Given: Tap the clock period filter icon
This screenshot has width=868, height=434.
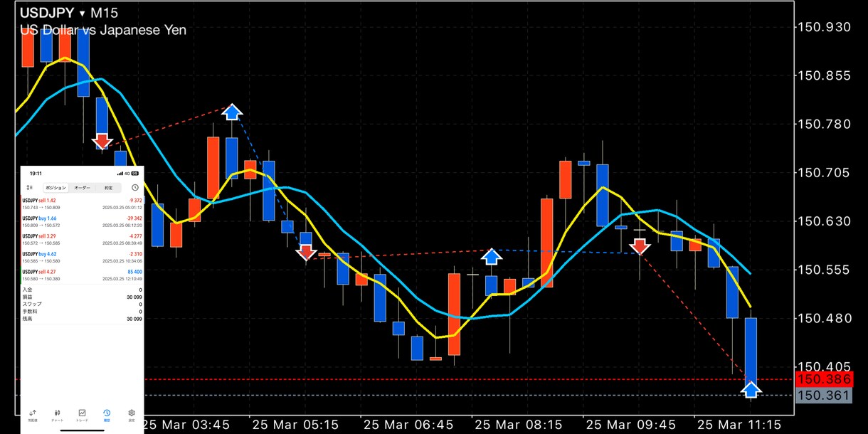Looking at the screenshot, I should tap(135, 187).
